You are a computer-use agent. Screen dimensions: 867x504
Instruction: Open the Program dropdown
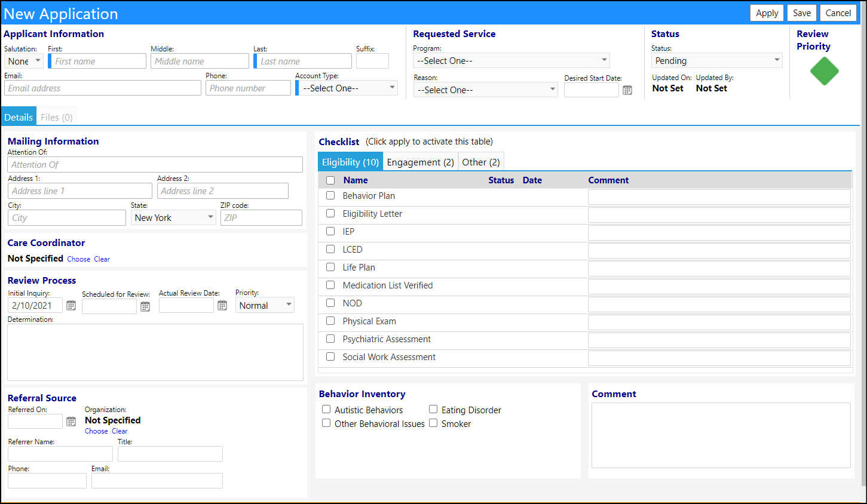(x=511, y=60)
